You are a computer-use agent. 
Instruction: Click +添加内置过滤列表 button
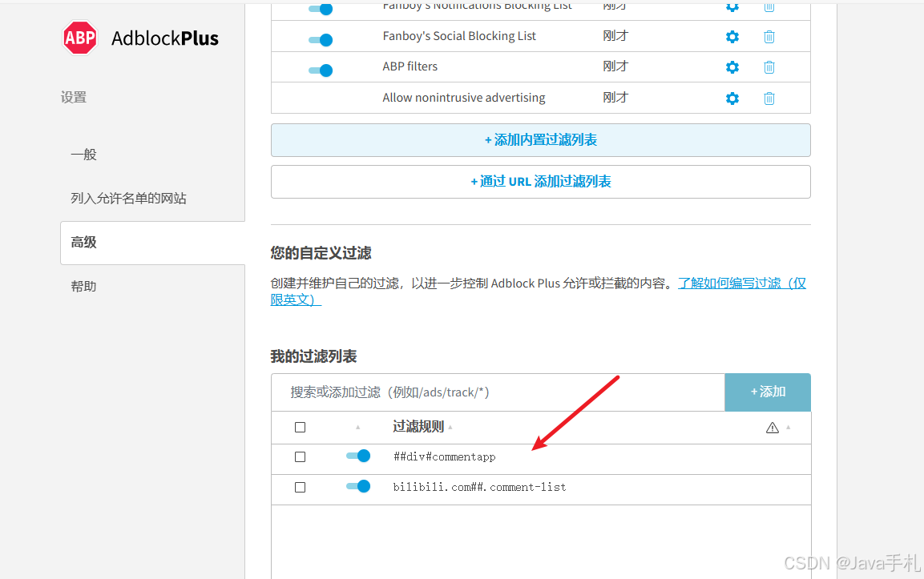[541, 140]
